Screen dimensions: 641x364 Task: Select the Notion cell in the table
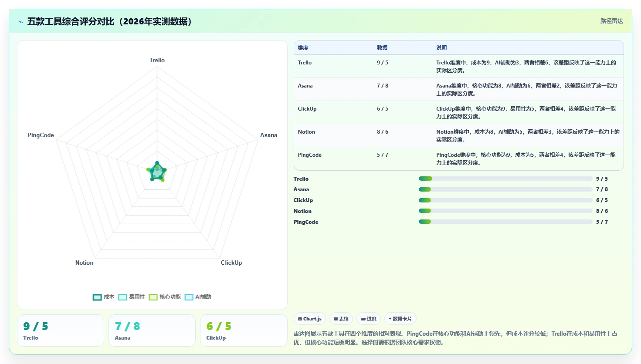(x=306, y=132)
